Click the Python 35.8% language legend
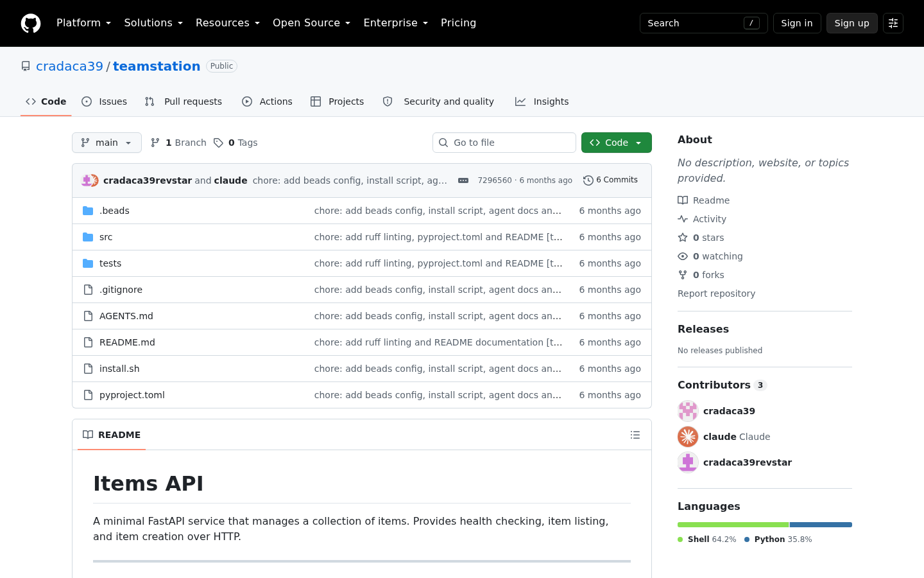The image size is (924, 578). (778, 539)
